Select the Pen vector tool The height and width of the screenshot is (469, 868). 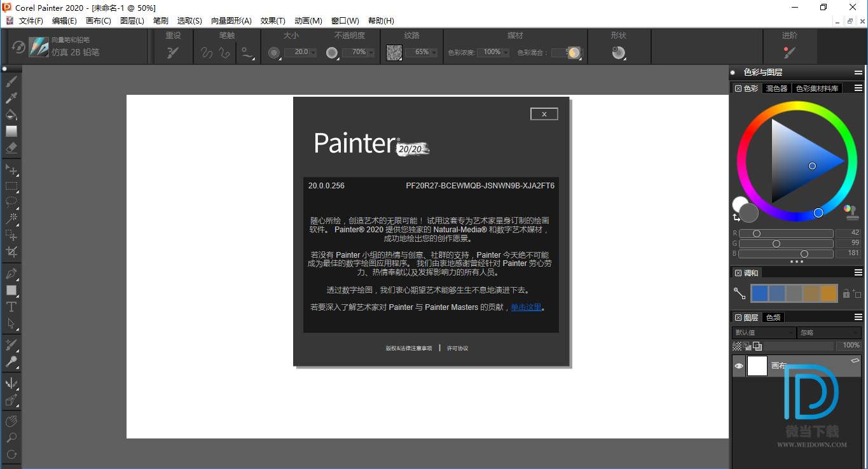pos(11,274)
